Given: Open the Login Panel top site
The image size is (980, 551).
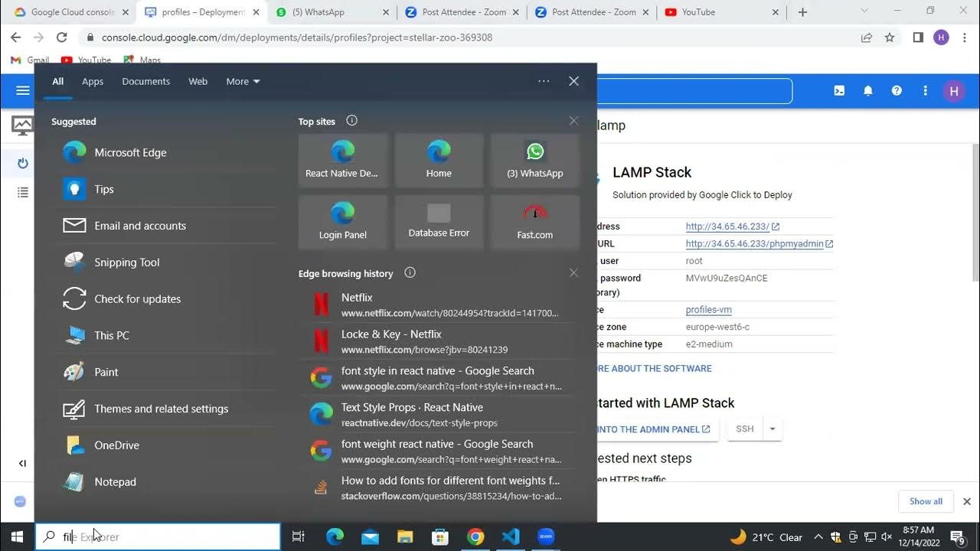Looking at the screenshot, I should click(343, 222).
